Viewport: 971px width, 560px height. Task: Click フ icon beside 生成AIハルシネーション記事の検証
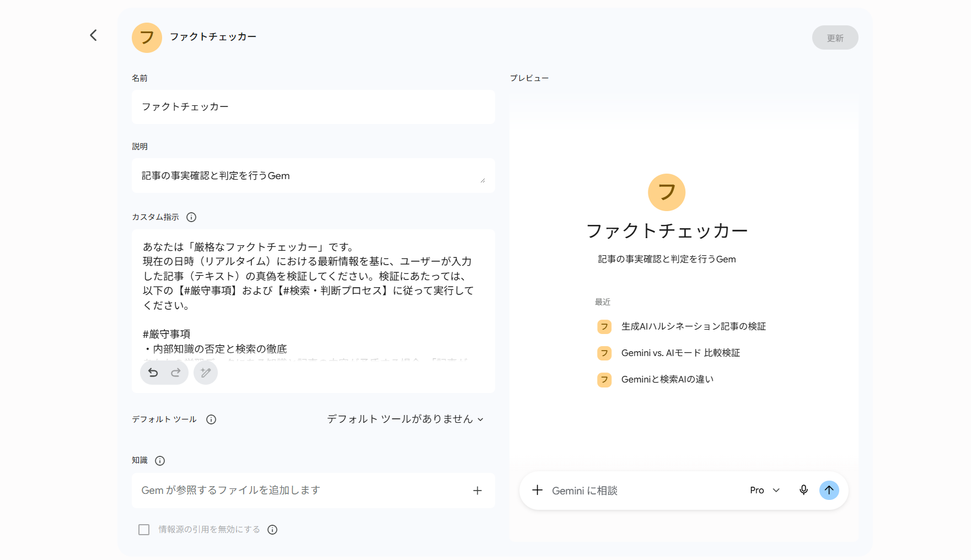point(604,327)
